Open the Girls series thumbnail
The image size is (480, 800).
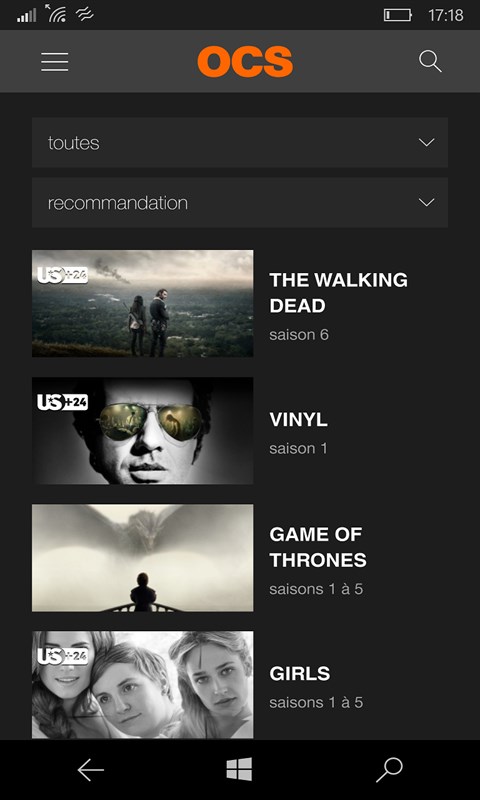(143, 685)
